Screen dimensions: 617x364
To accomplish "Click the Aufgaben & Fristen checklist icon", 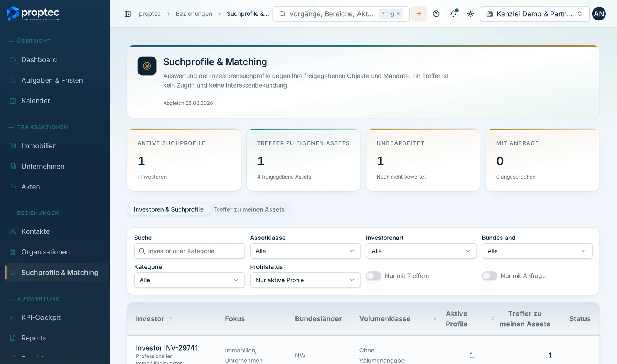I will coord(13,80).
